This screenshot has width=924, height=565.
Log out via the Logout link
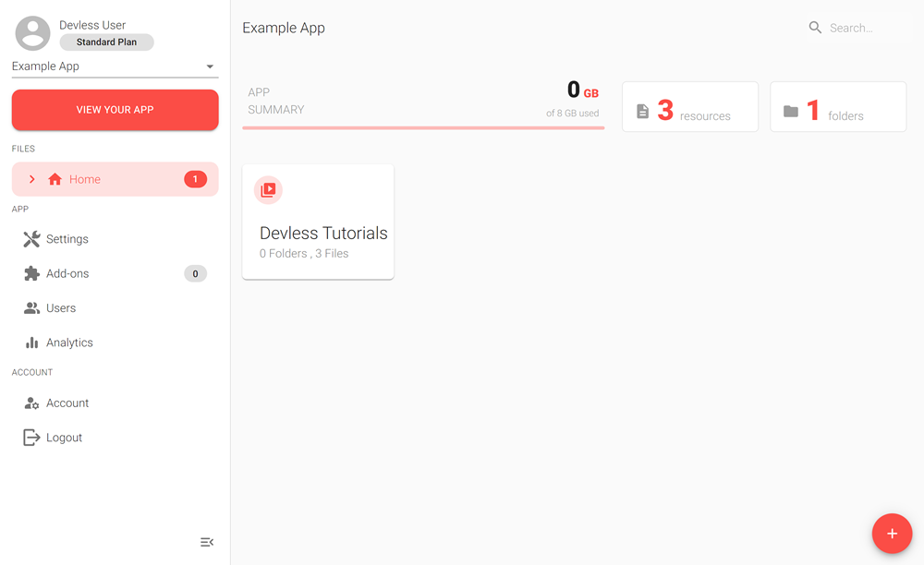pos(64,438)
